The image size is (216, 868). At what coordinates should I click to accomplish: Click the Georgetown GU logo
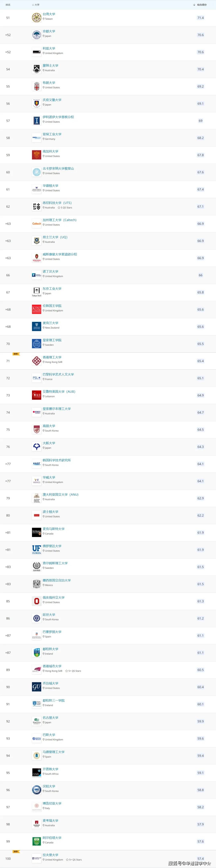(x=36, y=687)
